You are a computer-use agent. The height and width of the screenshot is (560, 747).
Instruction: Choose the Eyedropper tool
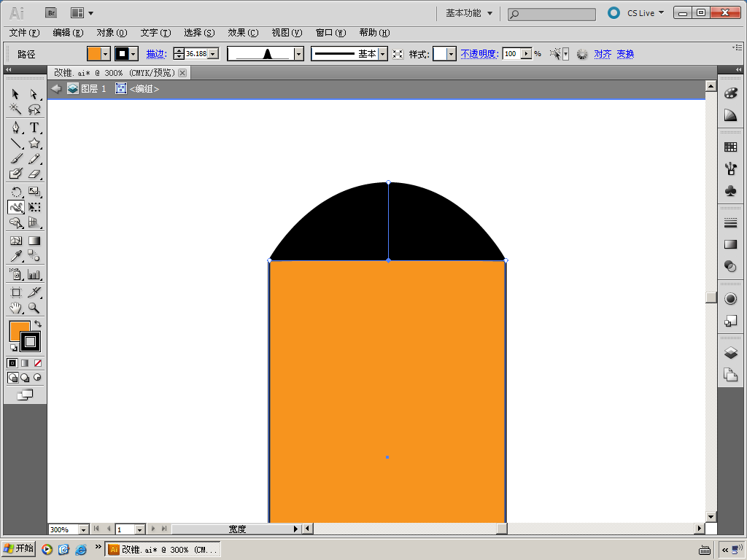tap(15, 256)
